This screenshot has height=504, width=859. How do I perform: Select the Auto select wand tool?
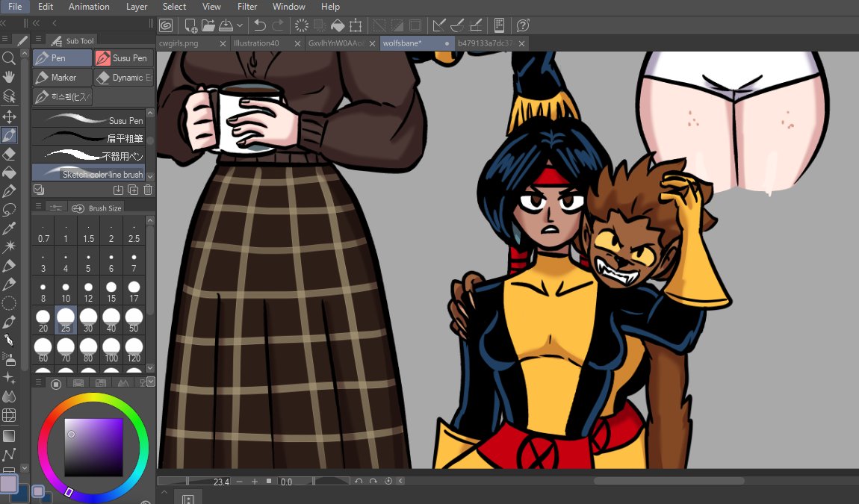9,247
